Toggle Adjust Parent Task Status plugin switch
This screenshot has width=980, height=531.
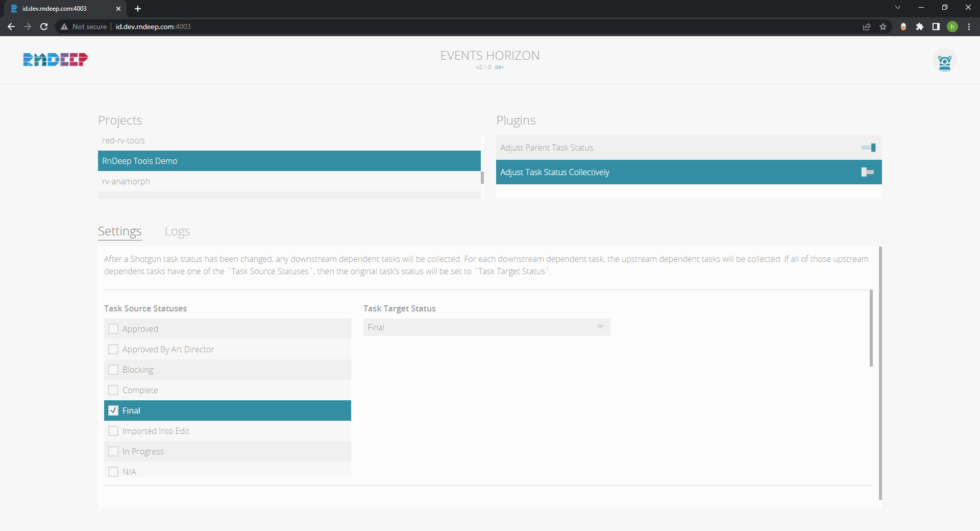point(868,148)
